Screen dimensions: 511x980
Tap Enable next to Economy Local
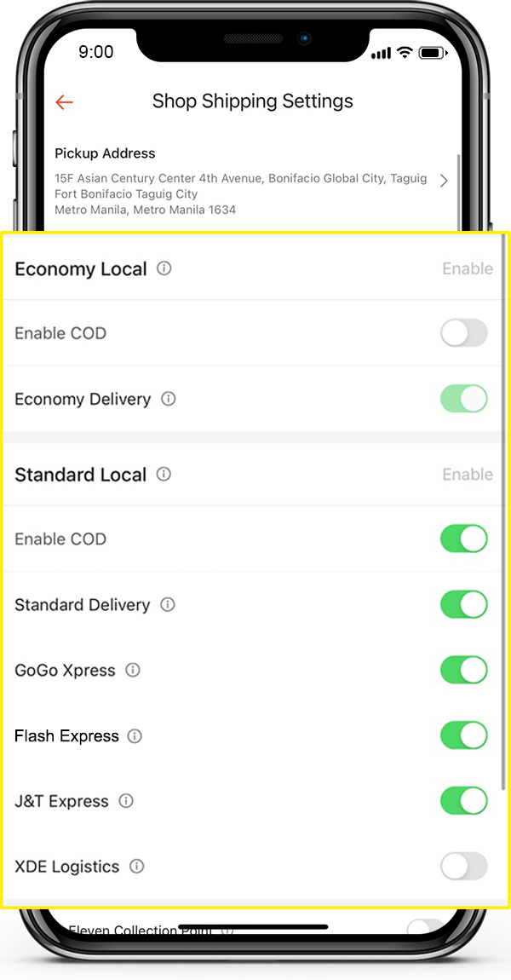tap(468, 268)
